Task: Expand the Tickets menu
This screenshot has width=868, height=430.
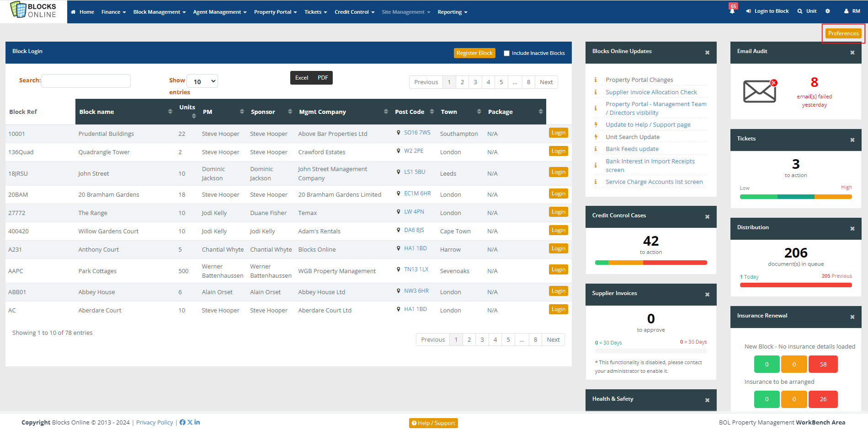Action: click(x=316, y=12)
